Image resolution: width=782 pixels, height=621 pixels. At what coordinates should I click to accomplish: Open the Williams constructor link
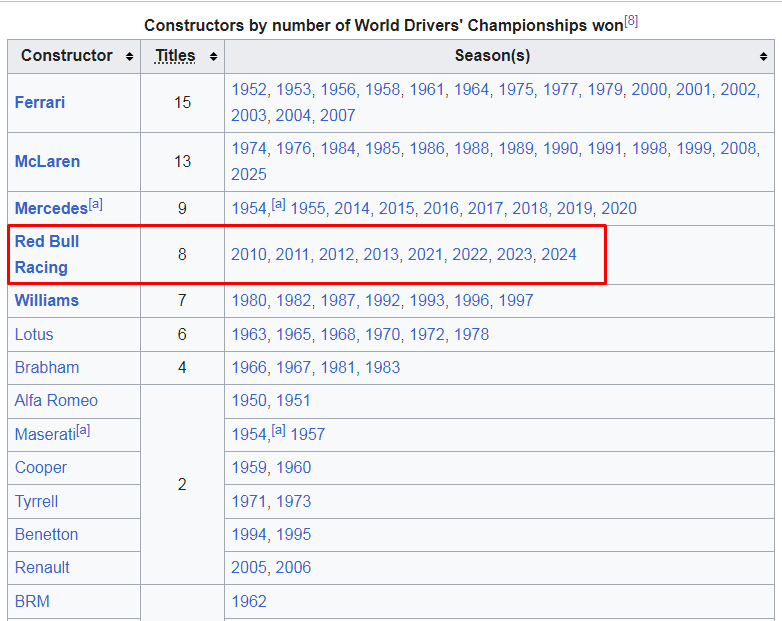(x=46, y=300)
